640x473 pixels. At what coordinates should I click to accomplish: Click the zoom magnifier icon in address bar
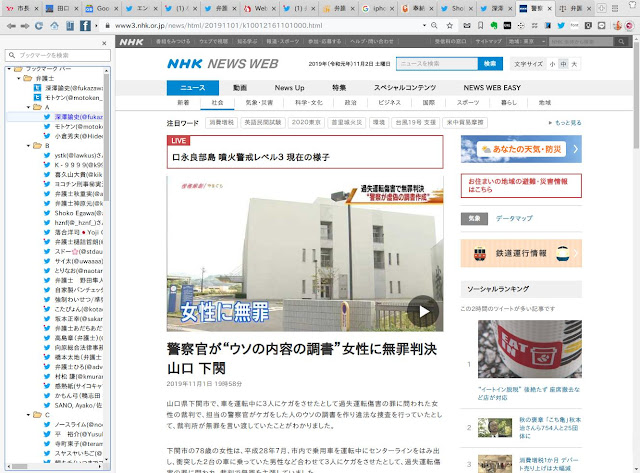coord(434,25)
